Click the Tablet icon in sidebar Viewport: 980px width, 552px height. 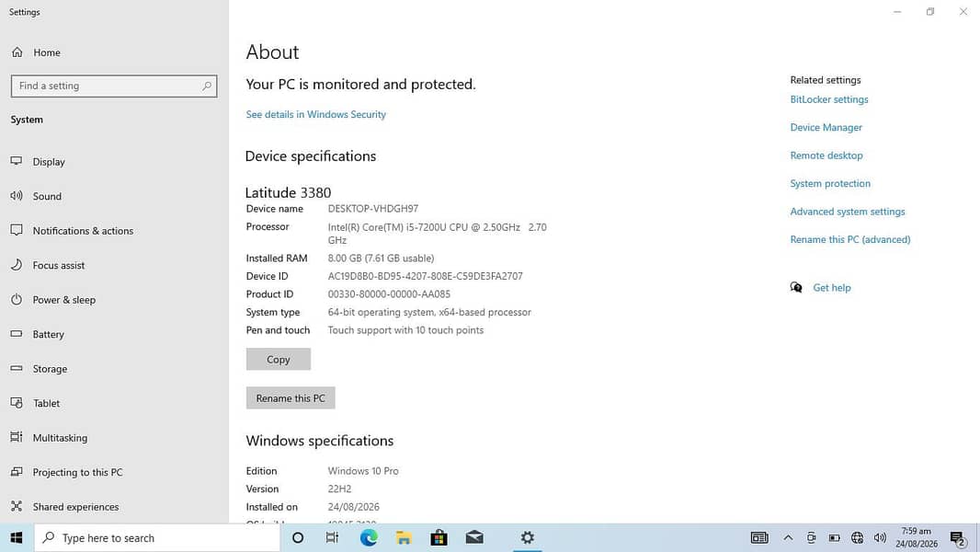tap(17, 403)
